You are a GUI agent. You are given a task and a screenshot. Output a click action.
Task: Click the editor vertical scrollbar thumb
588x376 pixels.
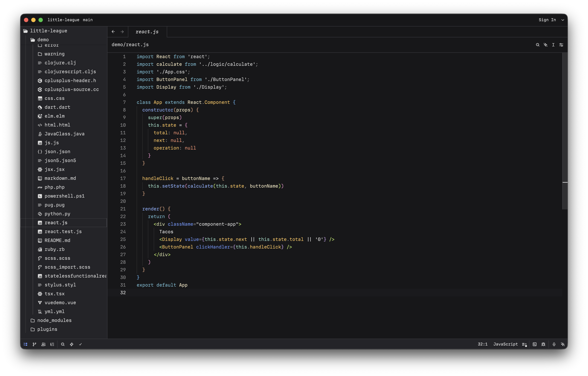565,131
